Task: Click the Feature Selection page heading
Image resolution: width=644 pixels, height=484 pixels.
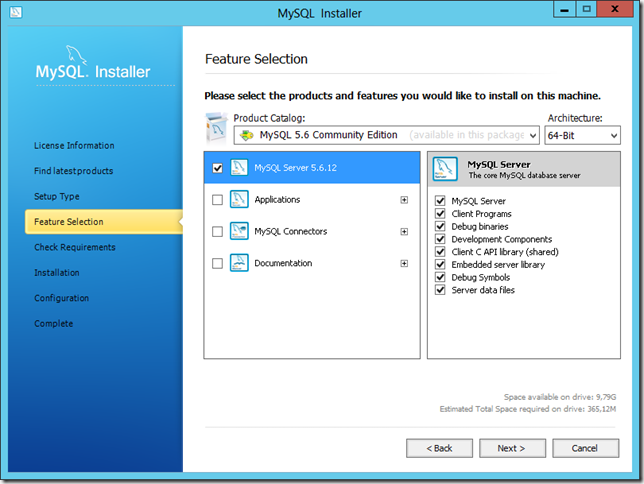Action: click(x=256, y=59)
